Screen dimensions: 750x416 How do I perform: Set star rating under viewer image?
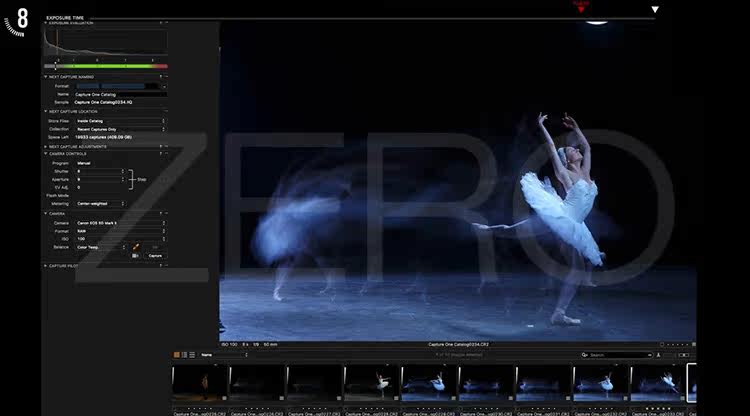(679, 344)
